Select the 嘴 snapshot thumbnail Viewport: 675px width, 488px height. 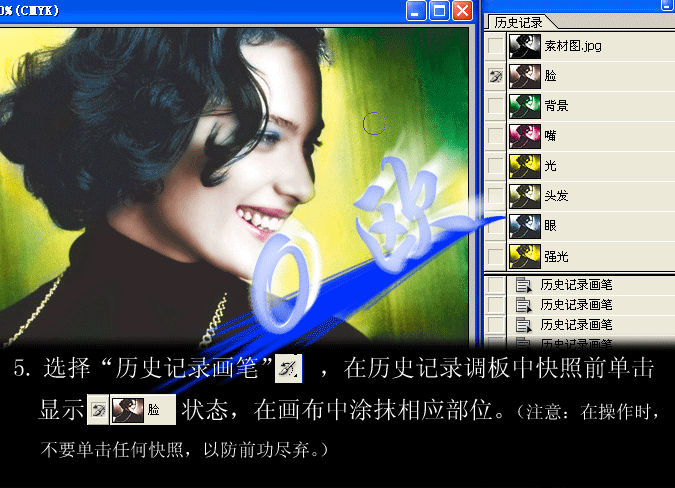point(525,136)
